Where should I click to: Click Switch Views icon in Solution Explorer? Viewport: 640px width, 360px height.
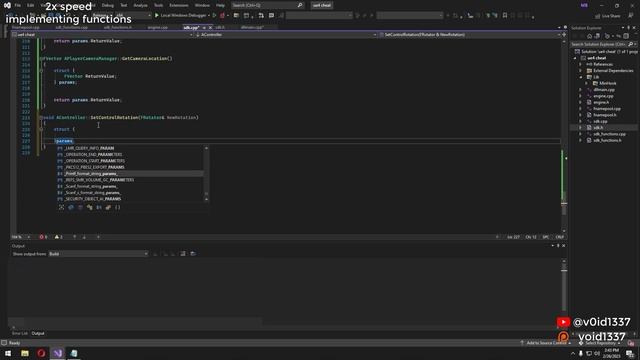pyautogui.click(x=597, y=36)
